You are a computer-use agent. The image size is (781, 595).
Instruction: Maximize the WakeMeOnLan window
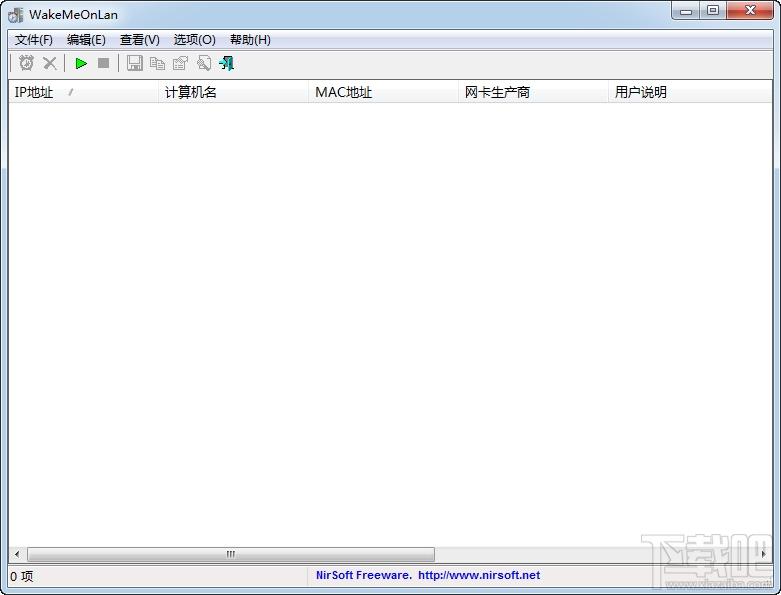click(713, 10)
